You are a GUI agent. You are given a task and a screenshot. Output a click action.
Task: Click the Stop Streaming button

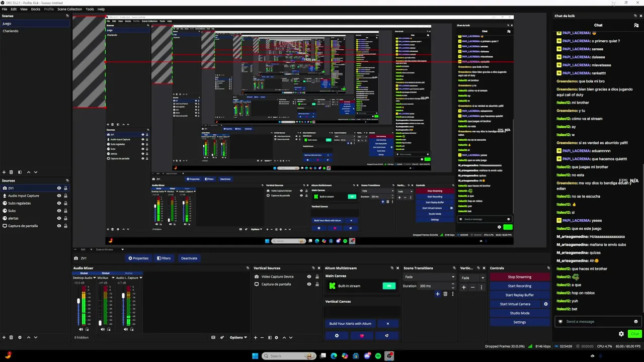click(x=519, y=277)
